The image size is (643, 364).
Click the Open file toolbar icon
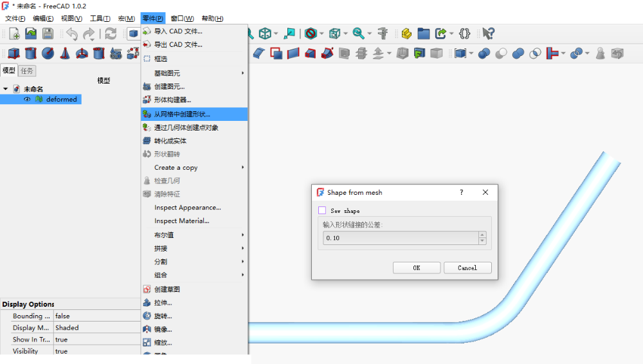tap(31, 33)
